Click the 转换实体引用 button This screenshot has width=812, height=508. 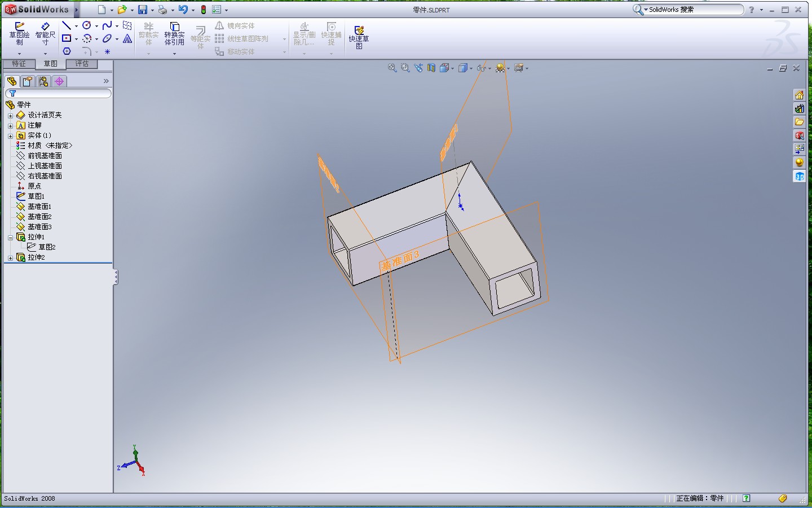174,34
